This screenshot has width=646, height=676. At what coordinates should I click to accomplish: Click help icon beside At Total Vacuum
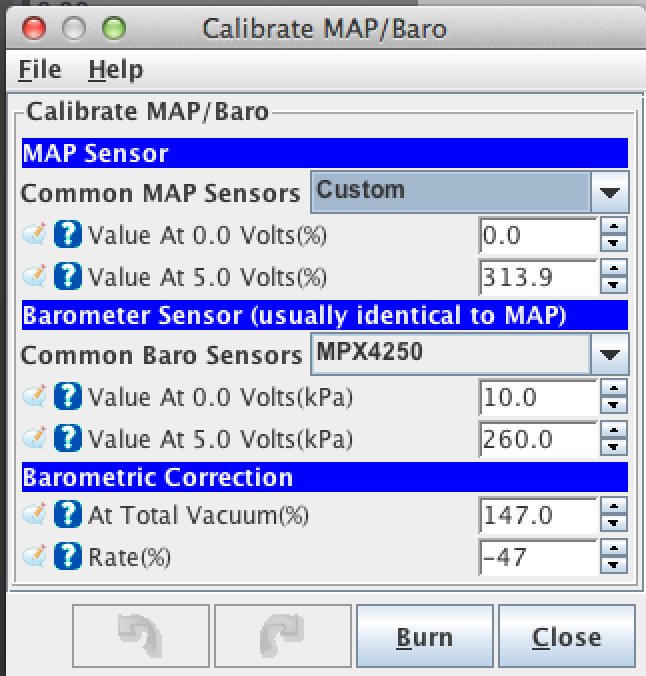tap(68, 516)
